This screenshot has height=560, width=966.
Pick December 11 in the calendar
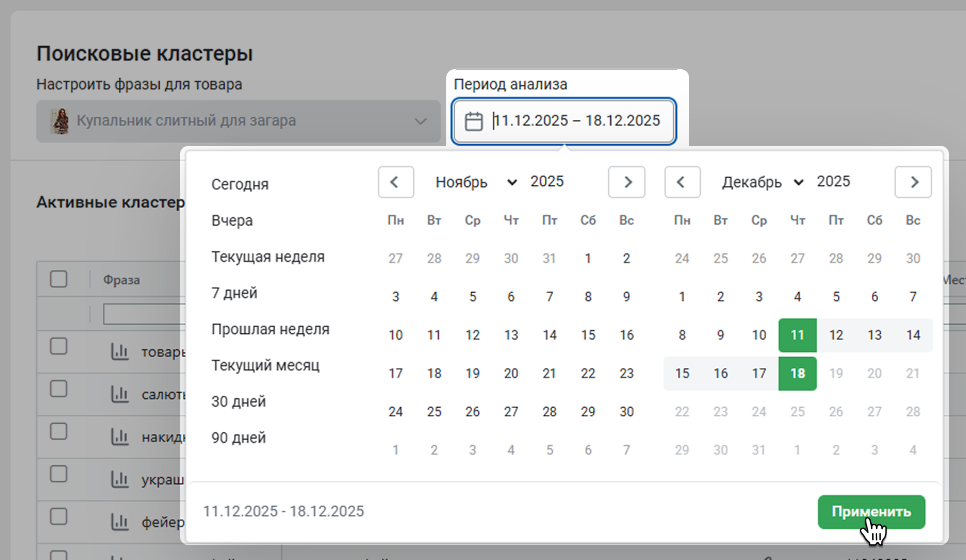tap(797, 335)
